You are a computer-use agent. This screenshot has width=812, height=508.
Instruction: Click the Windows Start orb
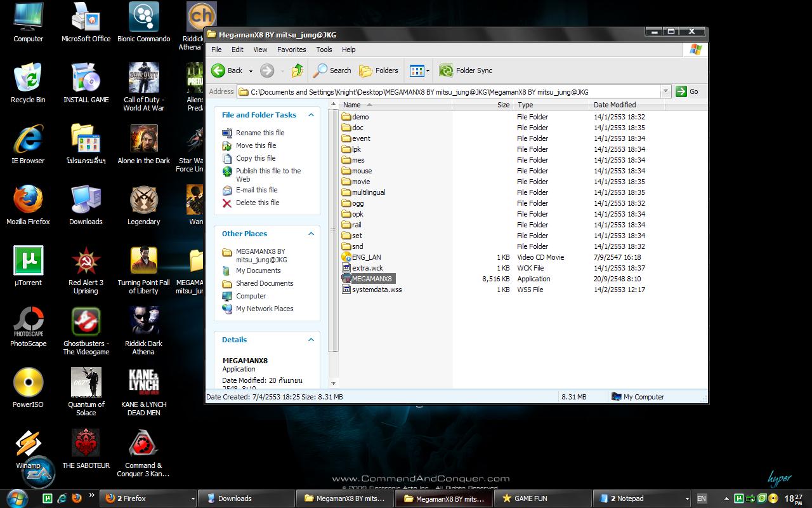(x=17, y=497)
